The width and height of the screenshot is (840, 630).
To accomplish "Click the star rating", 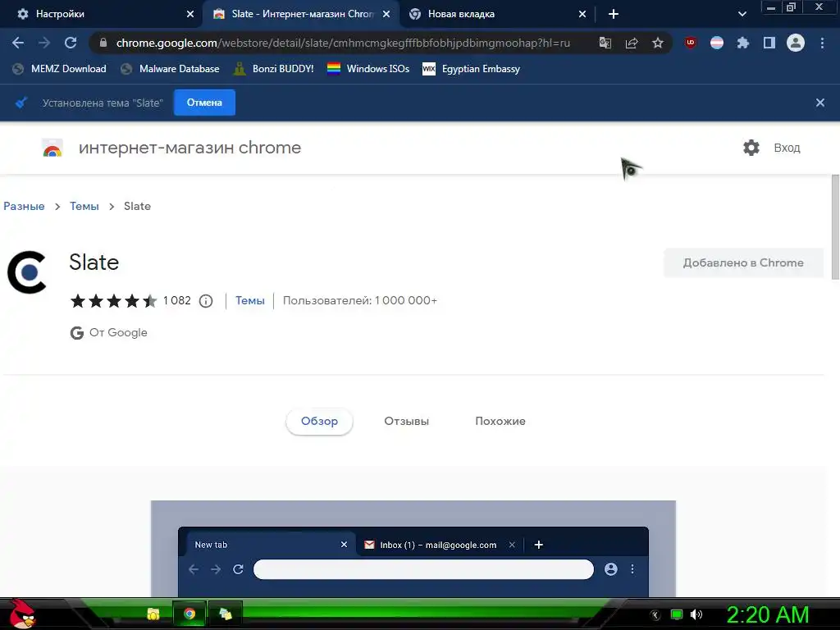I will [113, 300].
